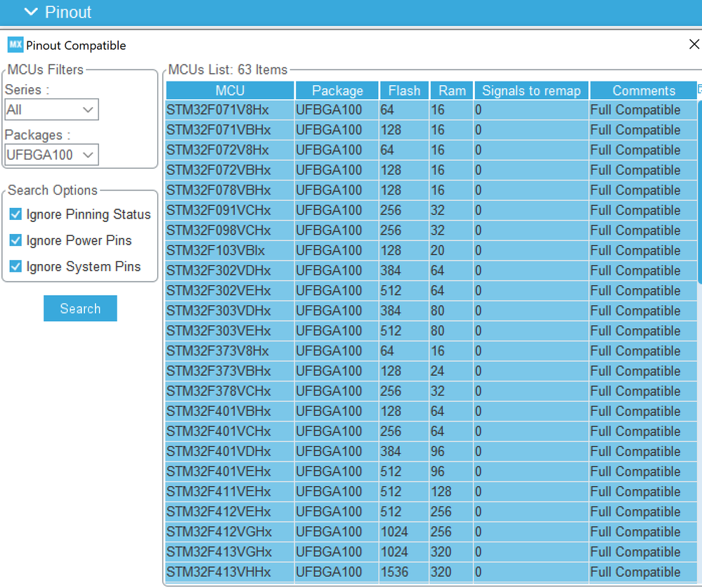Select the STM32F401VDHx row
This screenshot has width=702, height=588.
coord(431,452)
